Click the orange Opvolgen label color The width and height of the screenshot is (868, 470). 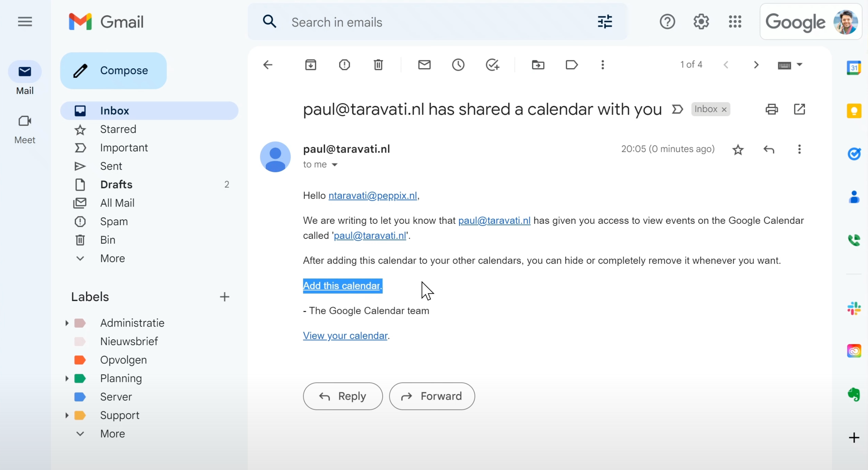(x=80, y=360)
